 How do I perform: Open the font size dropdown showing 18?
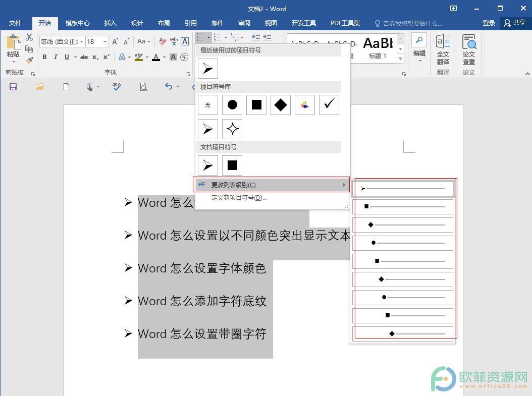(105, 41)
